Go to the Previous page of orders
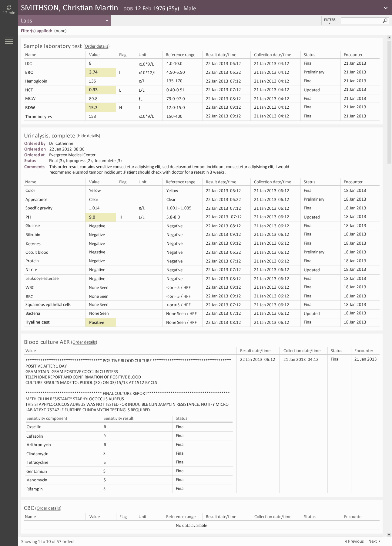Screen dimensions: 392x546 354,541
